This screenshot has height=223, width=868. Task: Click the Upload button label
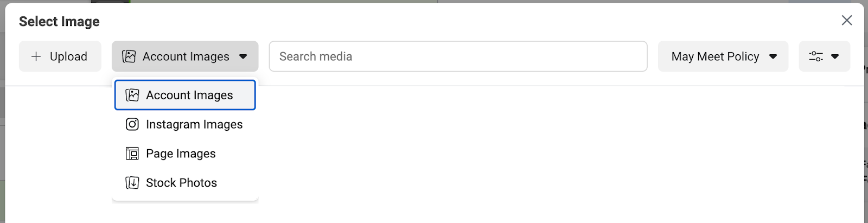[x=68, y=56]
